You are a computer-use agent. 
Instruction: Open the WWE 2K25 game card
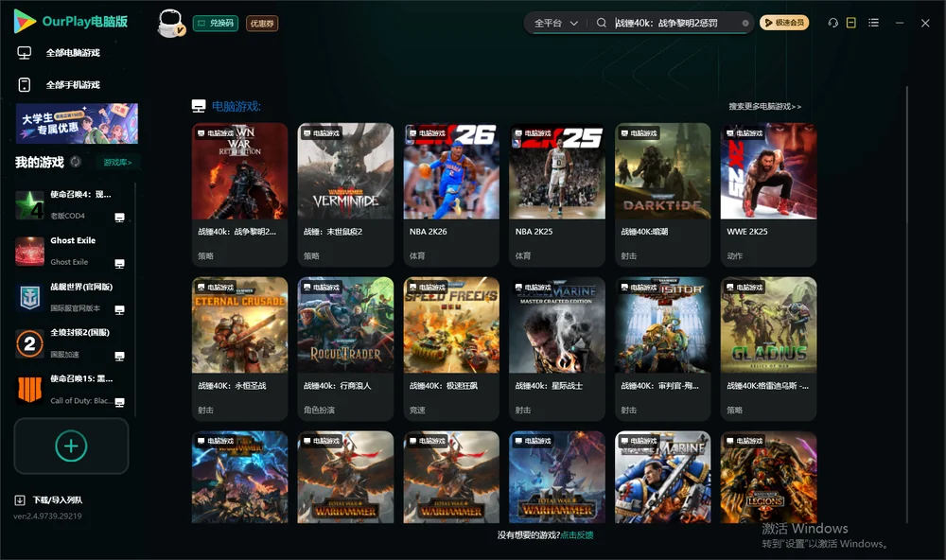[x=768, y=194]
